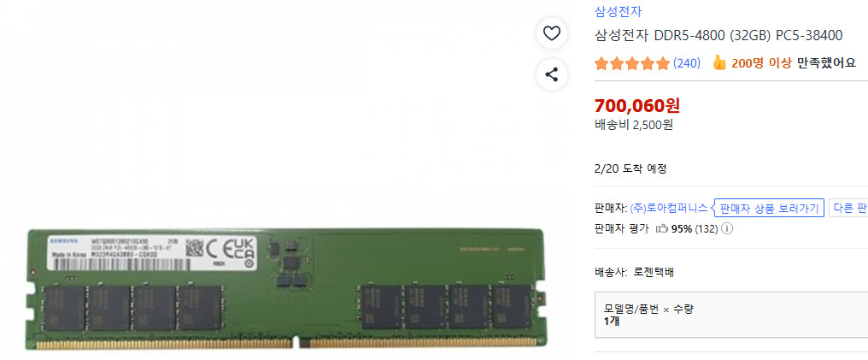Add product to wishlist with heart icon

click(551, 34)
